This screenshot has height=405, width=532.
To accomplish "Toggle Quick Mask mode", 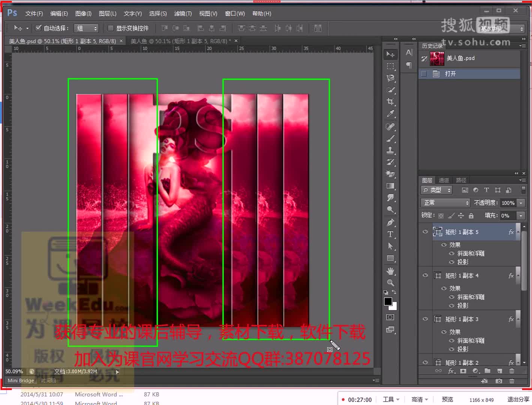I will (391, 317).
